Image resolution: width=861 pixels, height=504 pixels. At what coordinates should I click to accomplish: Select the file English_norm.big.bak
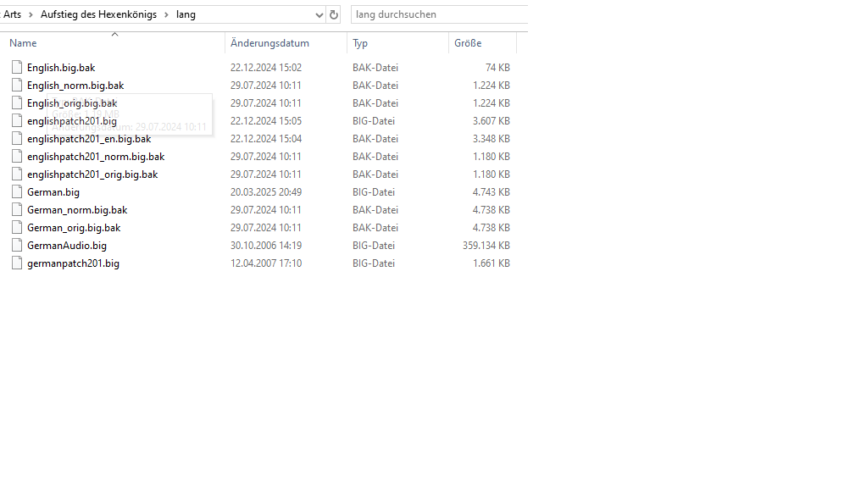75,85
